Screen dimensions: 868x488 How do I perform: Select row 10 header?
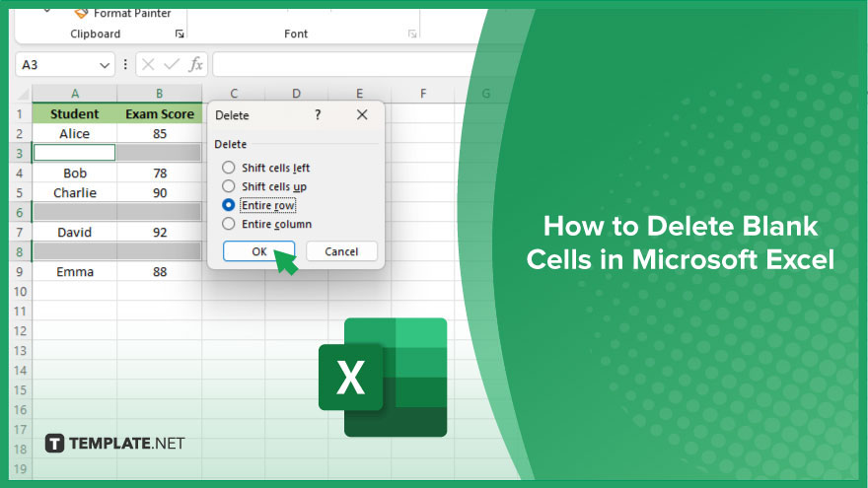coord(20,291)
